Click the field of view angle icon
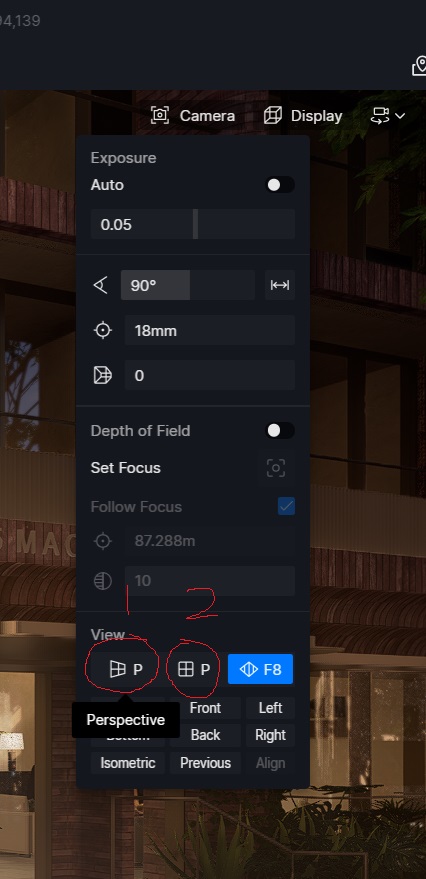 pyautogui.click(x=101, y=285)
